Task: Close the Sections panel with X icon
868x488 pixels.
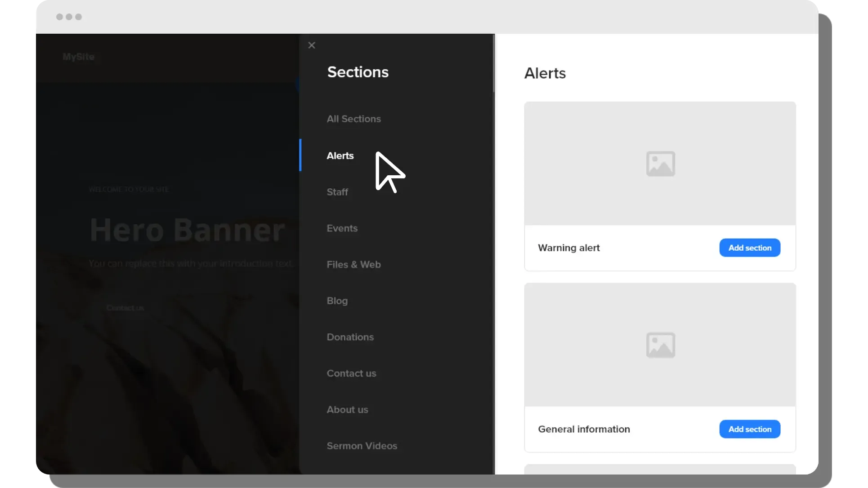Action: point(312,45)
